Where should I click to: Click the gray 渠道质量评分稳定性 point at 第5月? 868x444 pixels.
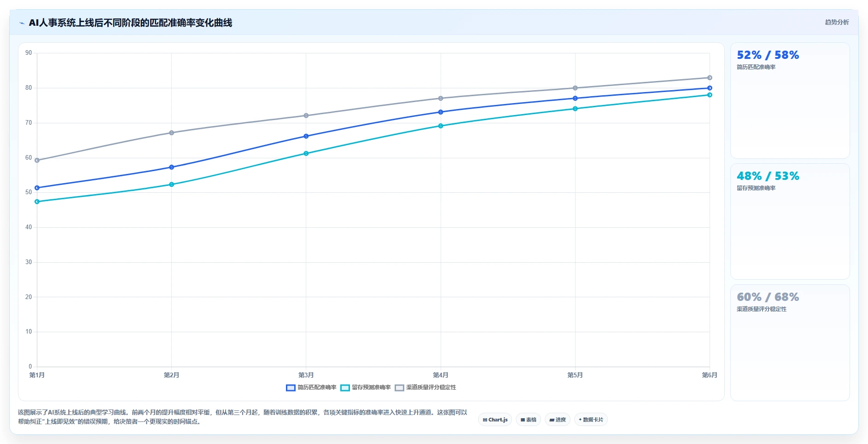(575, 88)
